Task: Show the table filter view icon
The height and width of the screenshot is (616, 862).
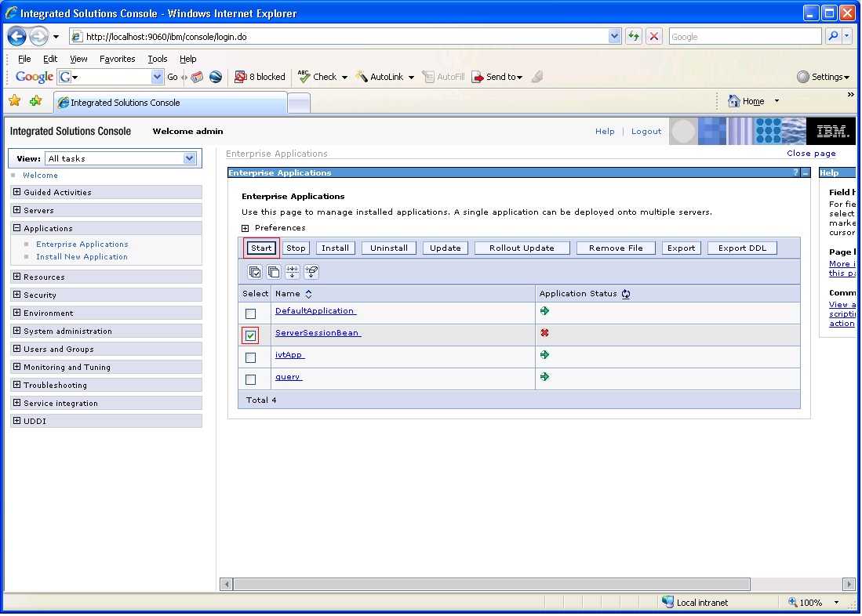Action: click(293, 271)
